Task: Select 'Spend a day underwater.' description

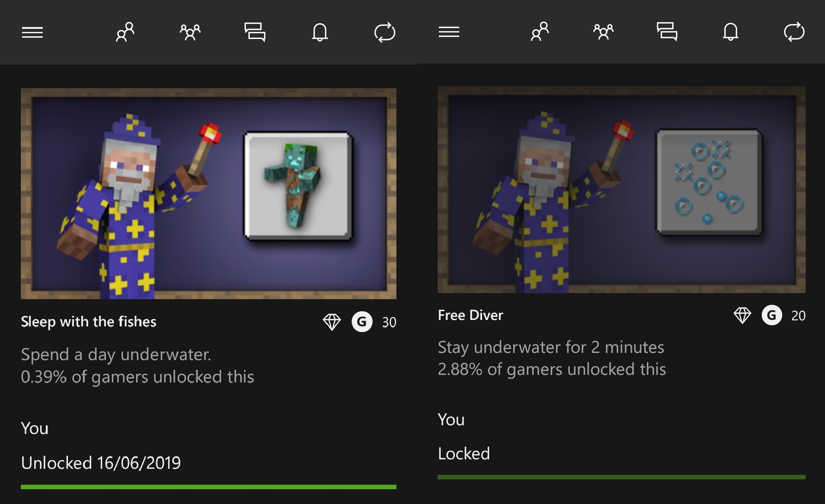Action: (116, 355)
